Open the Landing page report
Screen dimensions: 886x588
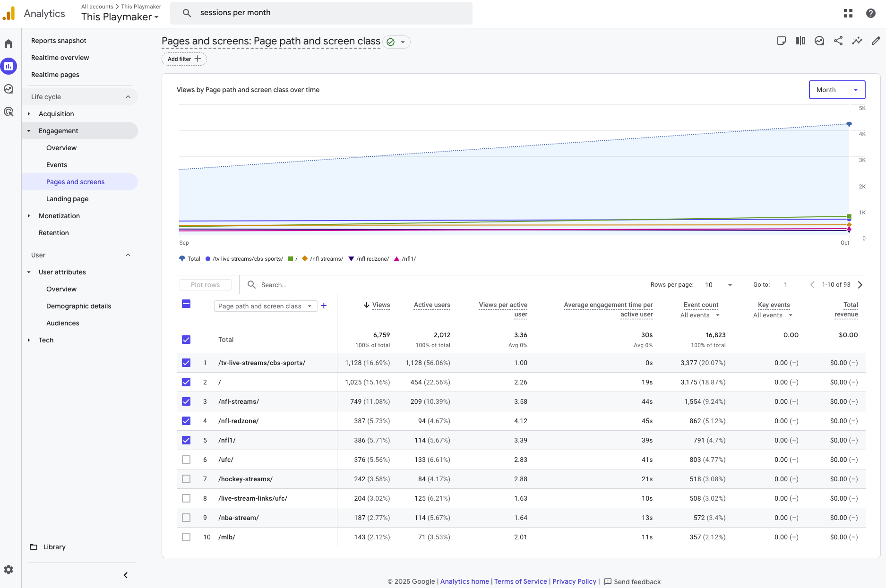point(67,199)
